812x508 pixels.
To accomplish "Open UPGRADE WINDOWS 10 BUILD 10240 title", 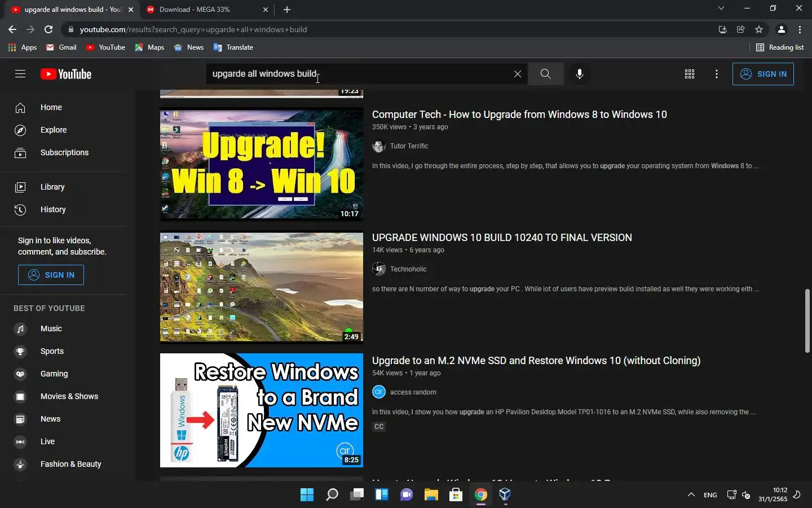I will pyautogui.click(x=502, y=238).
